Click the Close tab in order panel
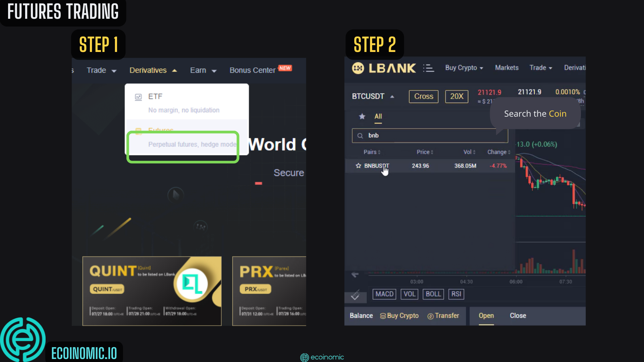This screenshot has width=644, height=362. point(518,316)
